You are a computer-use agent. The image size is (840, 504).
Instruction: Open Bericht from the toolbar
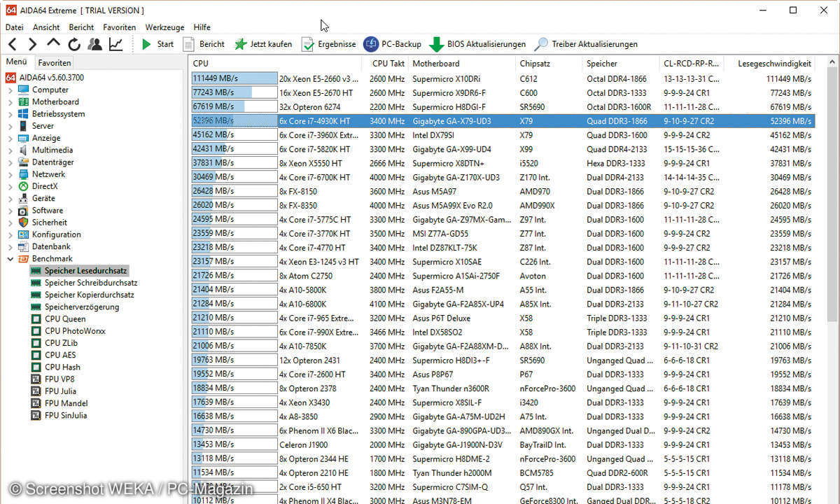[x=204, y=44]
